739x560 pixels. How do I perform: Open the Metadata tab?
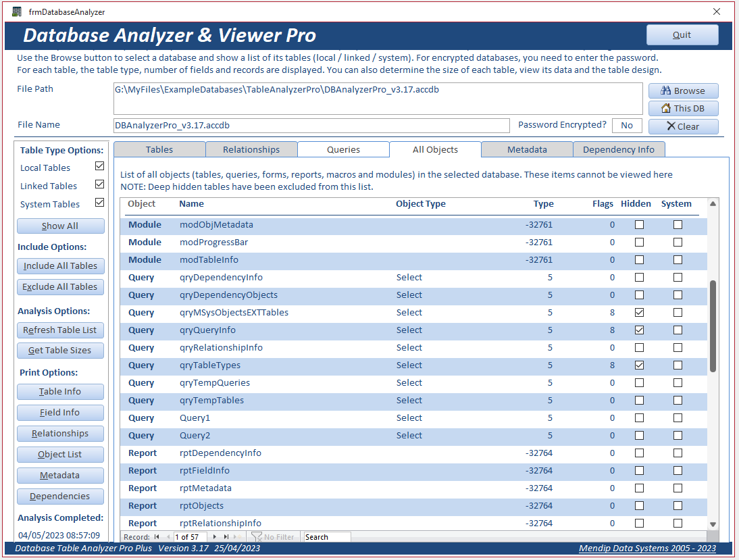click(527, 149)
